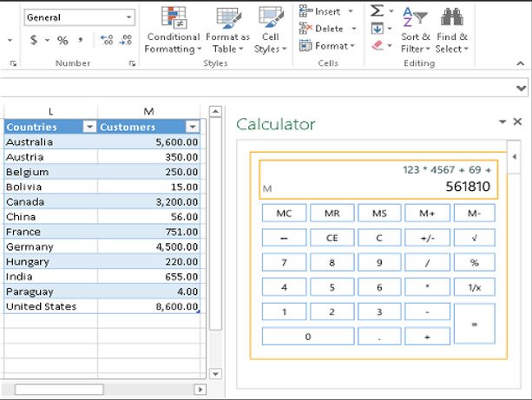Apply the accounting dollar number format
Viewport: 532px width, 400px height.
pos(34,40)
